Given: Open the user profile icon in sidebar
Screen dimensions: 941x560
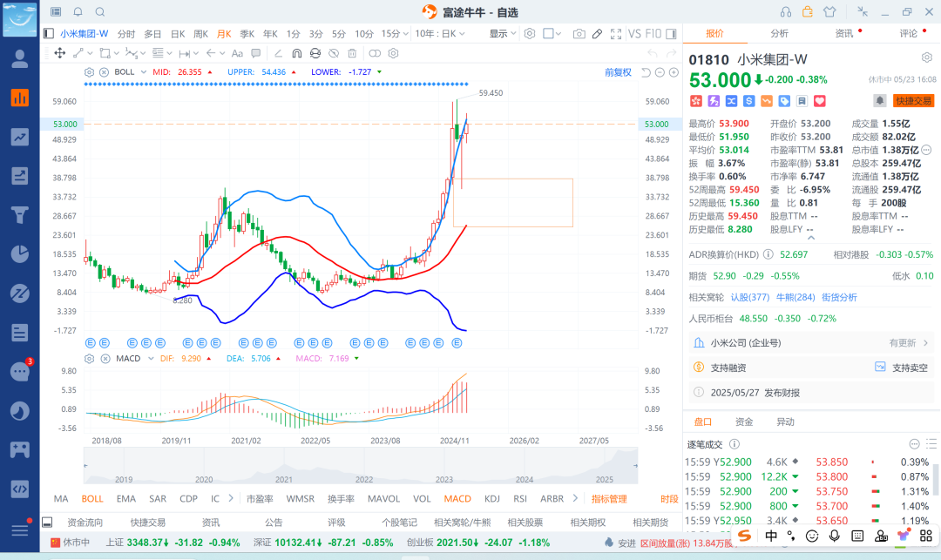Looking at the screenshot, I should [20, 58].
